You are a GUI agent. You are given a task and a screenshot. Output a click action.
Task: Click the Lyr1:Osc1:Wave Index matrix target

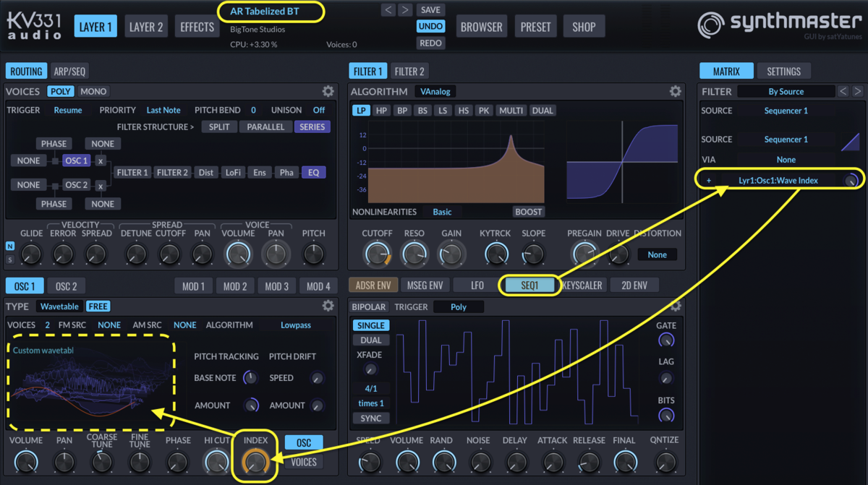778,181
